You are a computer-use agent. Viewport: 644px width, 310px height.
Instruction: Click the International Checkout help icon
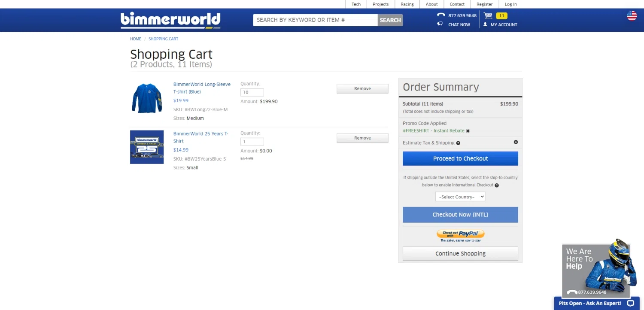click(497, 185)
